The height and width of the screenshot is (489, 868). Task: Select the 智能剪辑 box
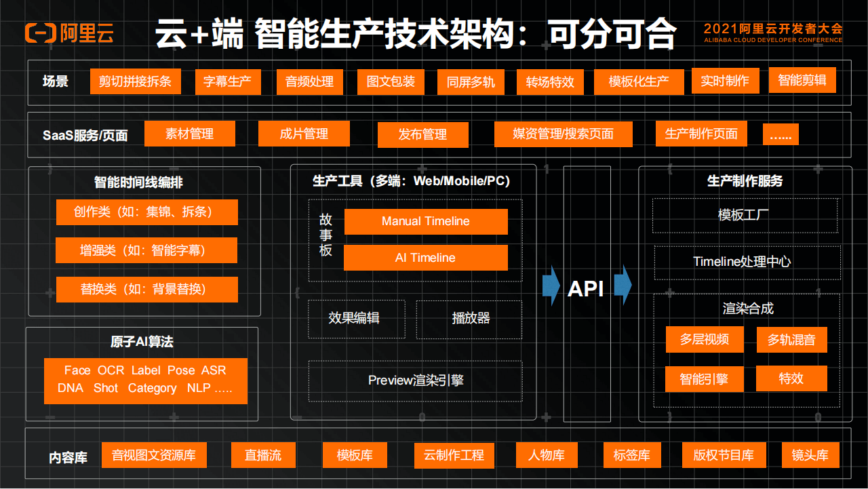[x=802, y=81]
